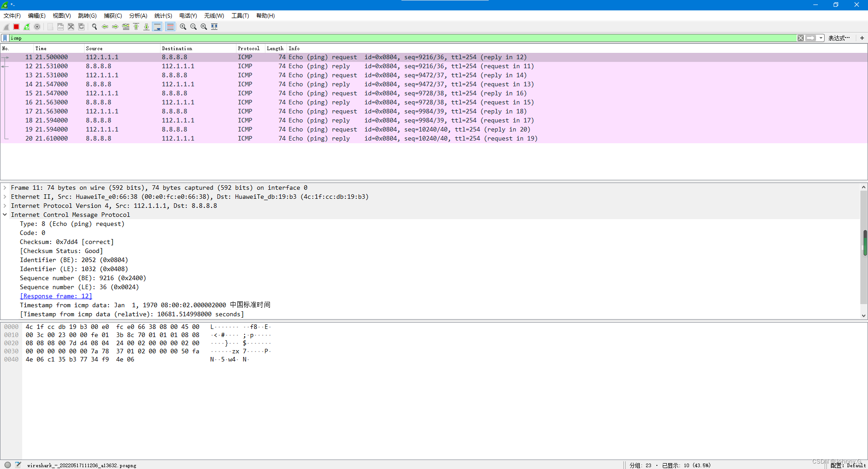Image resolution: width=868 pixels, height=469 pixels.
Task: Go back to previous packet arrow
Action: pos(105,27)
